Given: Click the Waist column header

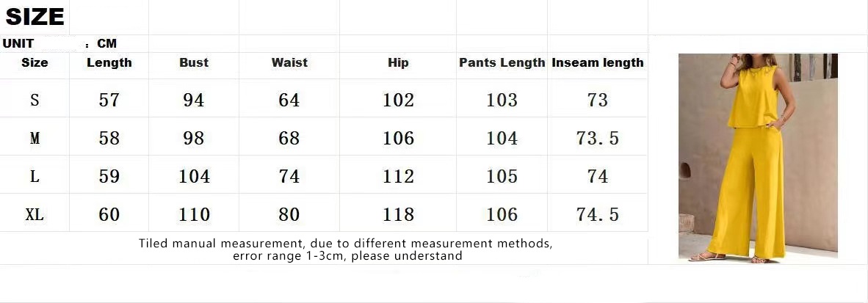Looking at the screenshot, I should pyautogui.click(x=289, y=63).
